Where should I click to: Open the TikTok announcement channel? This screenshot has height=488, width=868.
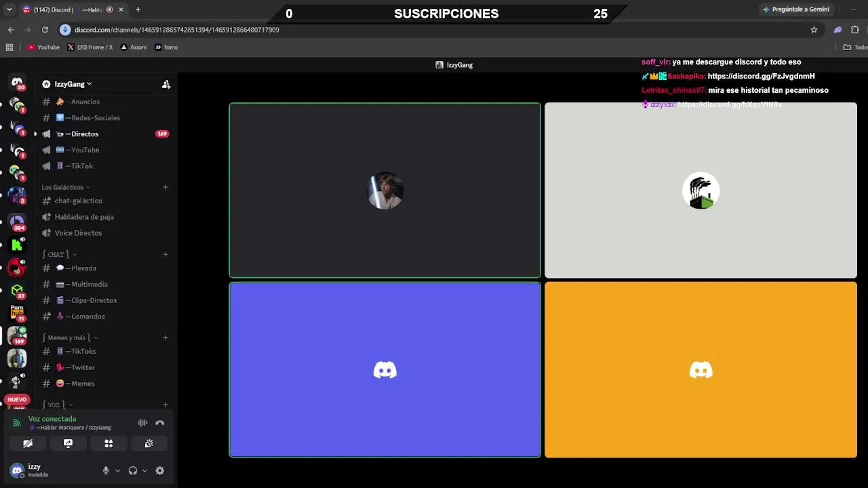(x=106, y=166)
